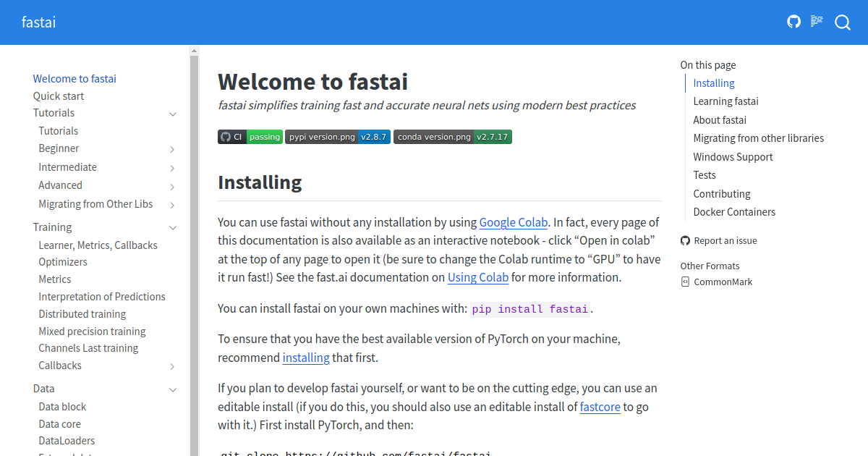
Task: Open Learner, Metrics, Callbacks page
Action: coord(98,245)
